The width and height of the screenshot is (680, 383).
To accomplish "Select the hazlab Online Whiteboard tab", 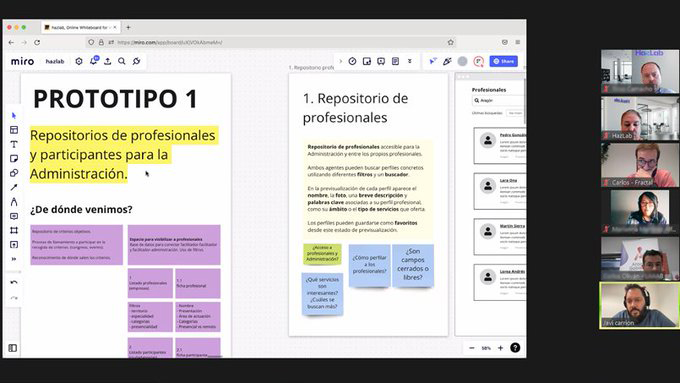I will (81, 27).
